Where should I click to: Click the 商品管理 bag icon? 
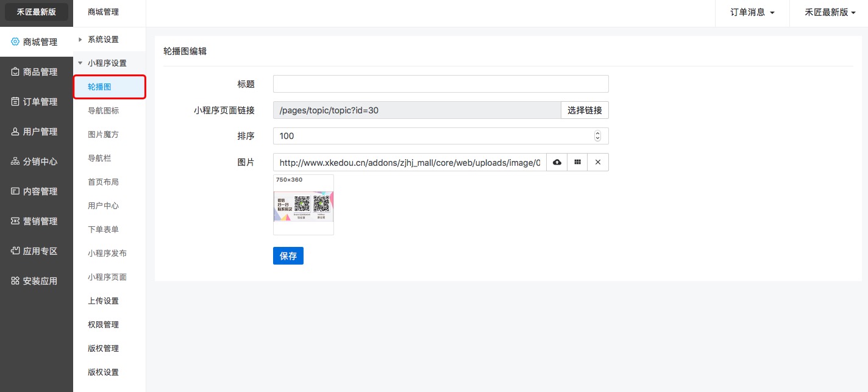pos(15,72)
